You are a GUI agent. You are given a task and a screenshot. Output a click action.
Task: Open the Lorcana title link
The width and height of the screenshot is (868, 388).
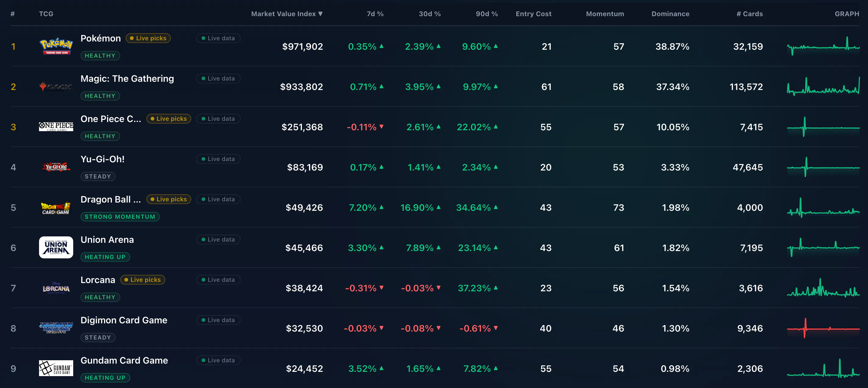click(98, 280)
